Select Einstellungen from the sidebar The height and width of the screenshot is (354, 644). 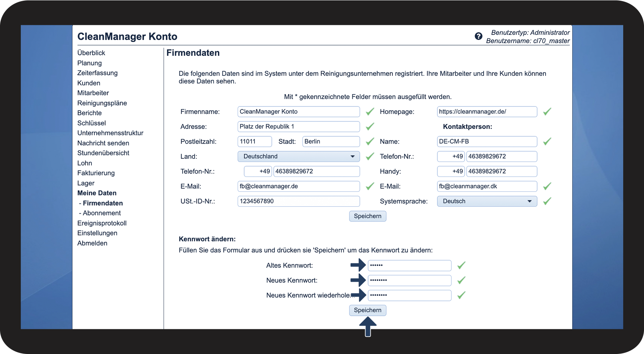tap(97, 233)
